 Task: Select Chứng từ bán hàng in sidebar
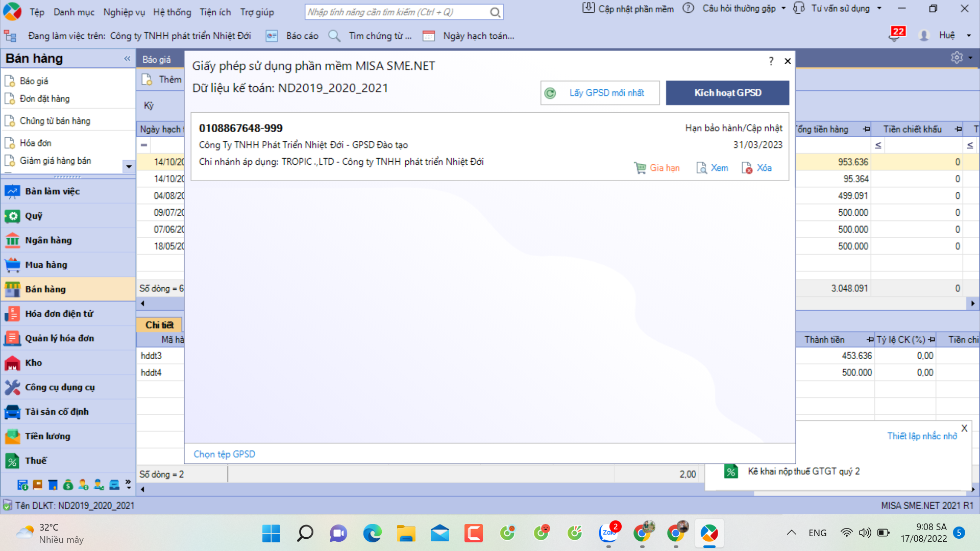tap(55, 121)
